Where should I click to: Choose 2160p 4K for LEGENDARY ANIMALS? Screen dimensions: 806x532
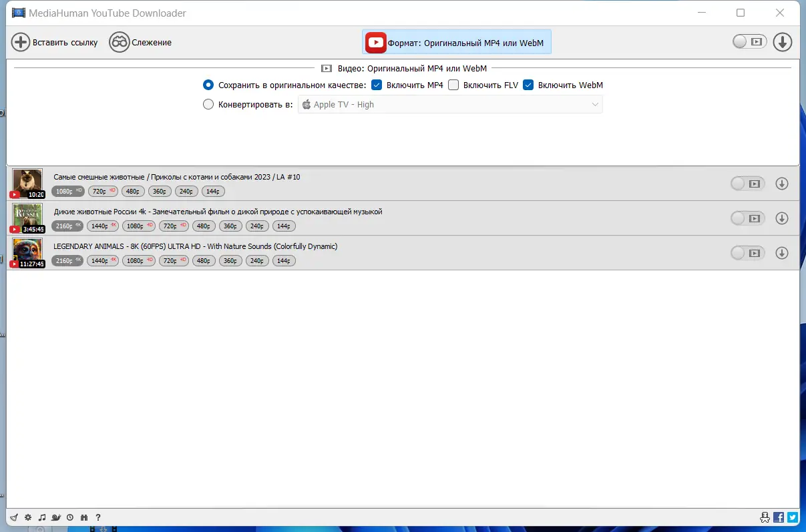tap(68, 260)
